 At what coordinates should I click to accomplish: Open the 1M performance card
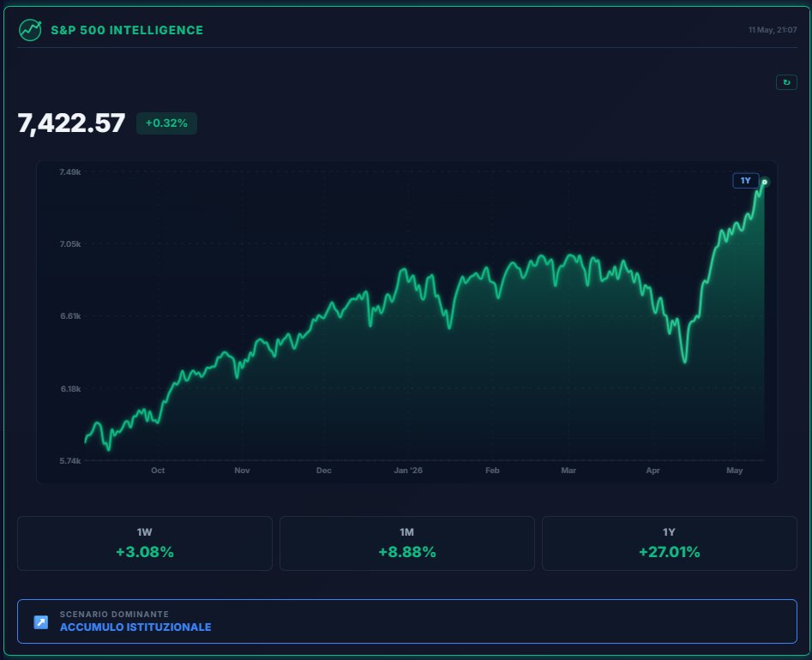407,543
